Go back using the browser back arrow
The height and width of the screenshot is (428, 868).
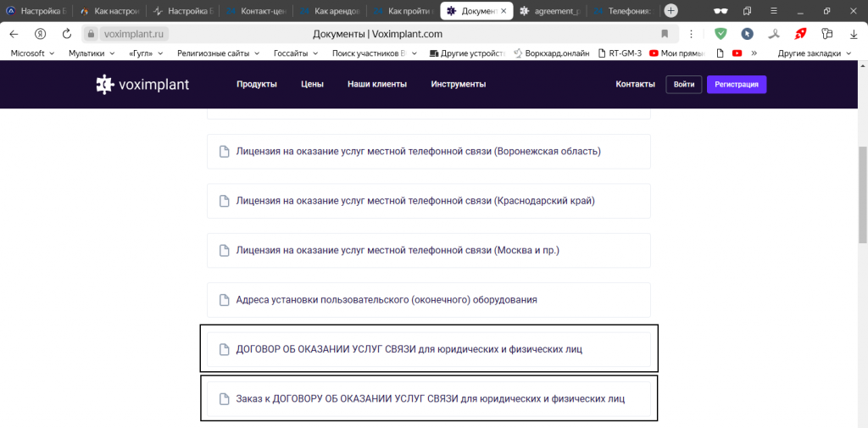click(x=14, y=34)
